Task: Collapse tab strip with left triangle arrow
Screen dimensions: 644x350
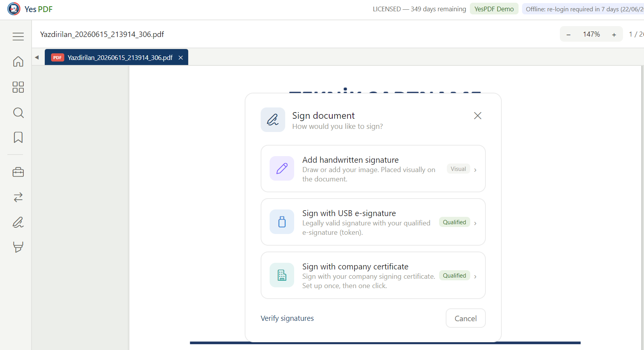Action: click(37, 57)
